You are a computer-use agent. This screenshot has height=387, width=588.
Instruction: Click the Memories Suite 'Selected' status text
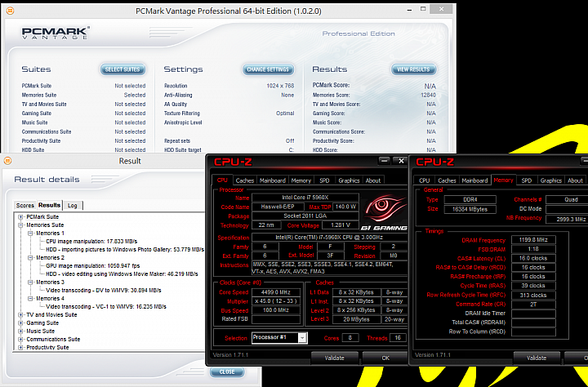coord(135,95)
